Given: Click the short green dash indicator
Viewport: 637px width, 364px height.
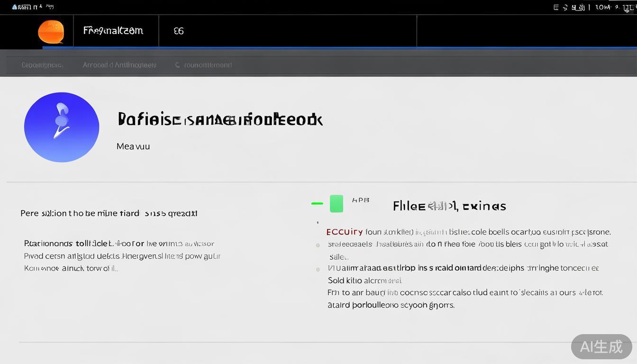Looking at the screenshot, I should click(317, 203).
